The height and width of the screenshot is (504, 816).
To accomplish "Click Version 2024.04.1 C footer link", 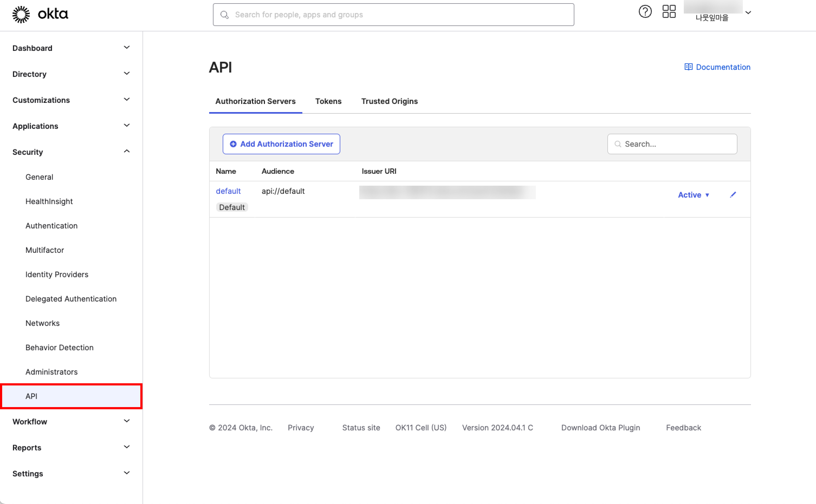I will pos(497,428).
